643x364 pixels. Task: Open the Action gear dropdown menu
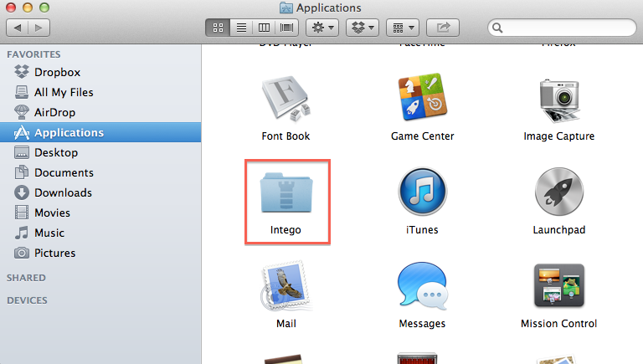tap(322, 28)
